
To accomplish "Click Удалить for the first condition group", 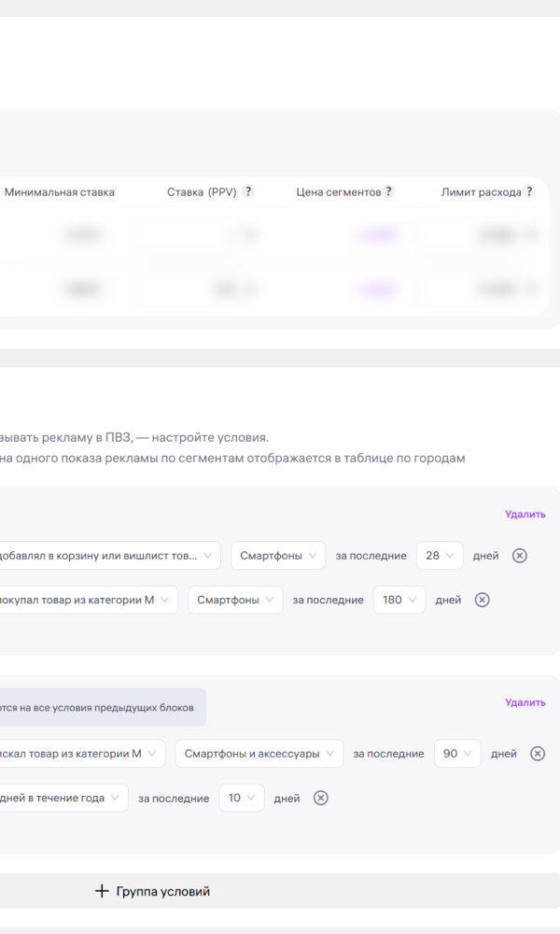I will [525, 514].
